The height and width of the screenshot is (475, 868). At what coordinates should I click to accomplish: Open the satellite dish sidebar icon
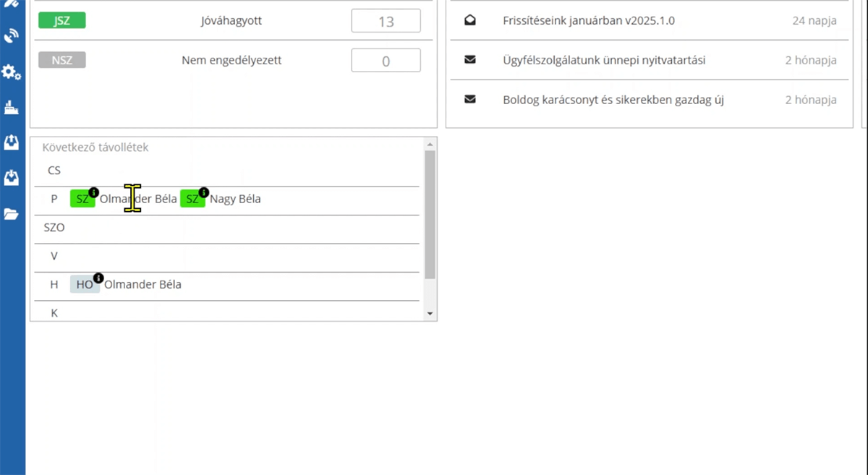tap(12, 36)
